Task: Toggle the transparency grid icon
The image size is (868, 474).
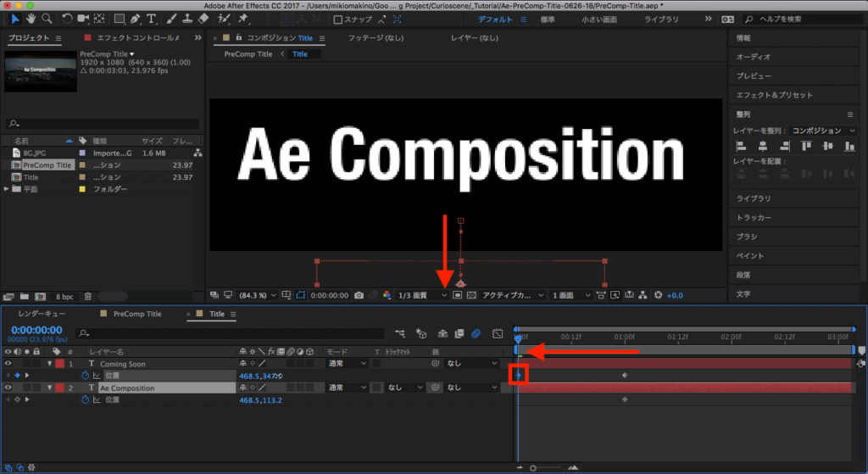Action: [471, 295]
